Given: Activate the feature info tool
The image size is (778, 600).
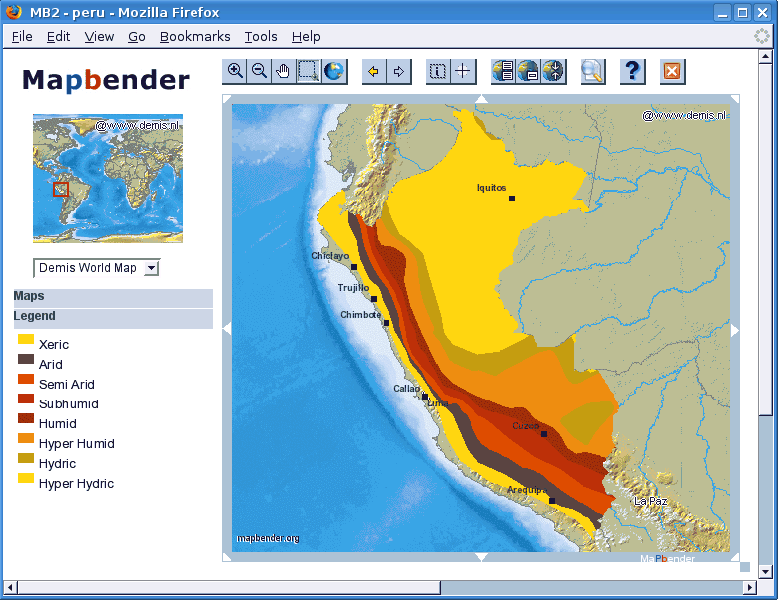Looking at the screenshot, I should coord(438,71).
